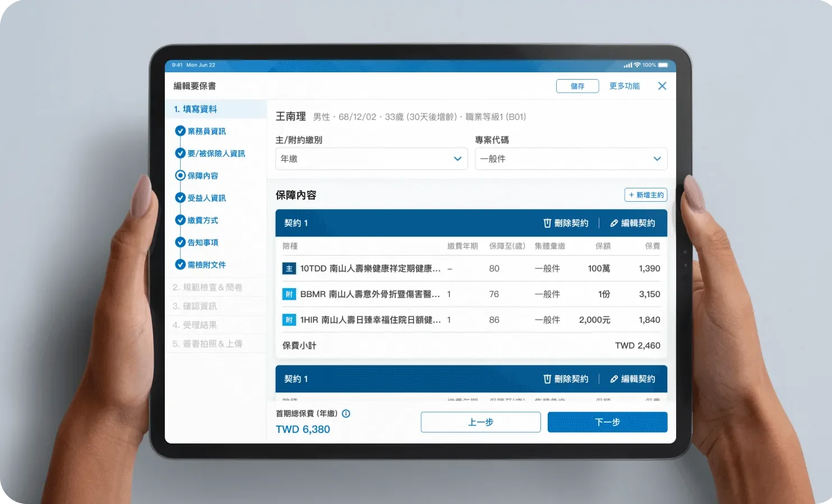Viewport: 832px width, 504px height.
Task: Click the cellular signal icon in status bar
Action: click(x=628, y=65)
